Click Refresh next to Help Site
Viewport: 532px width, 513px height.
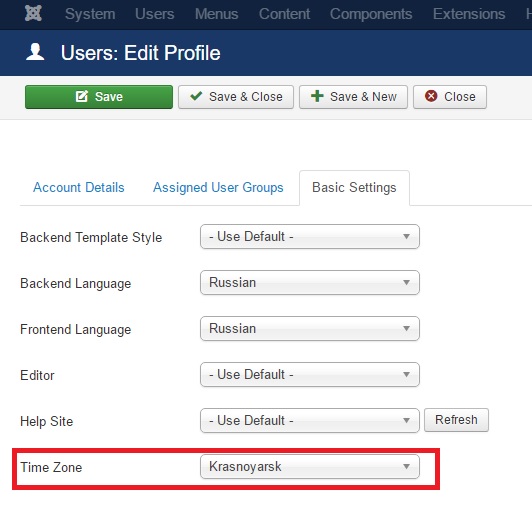pyautogui.click(x=456, y=420)
